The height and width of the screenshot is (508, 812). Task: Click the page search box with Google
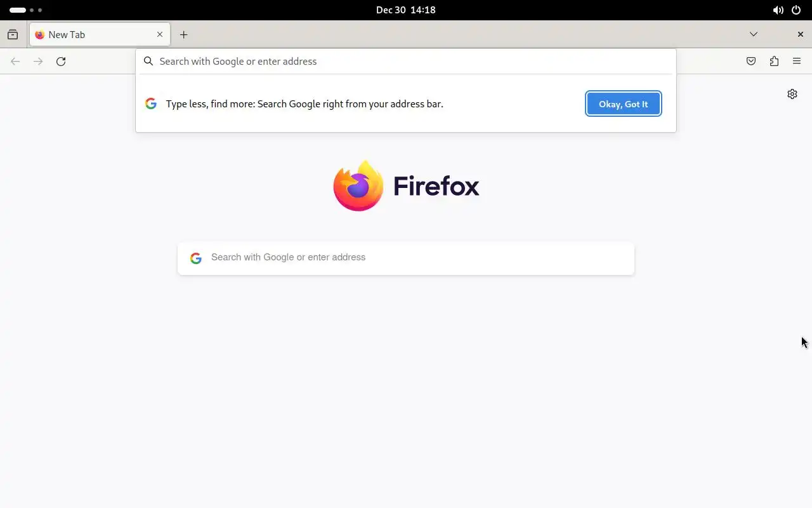tap(406, 258)
